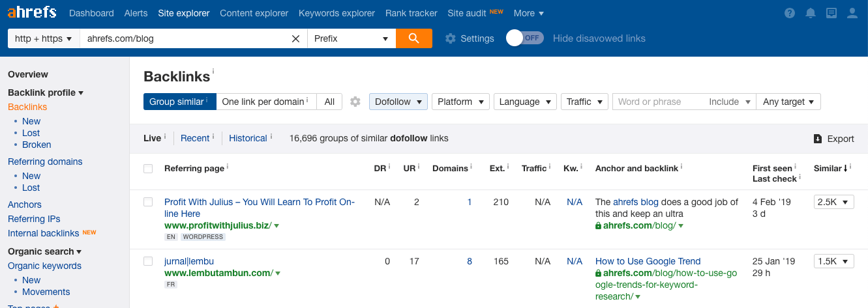Open the notifications bell icon
The image size is (868, 308).
coord(811,13)
